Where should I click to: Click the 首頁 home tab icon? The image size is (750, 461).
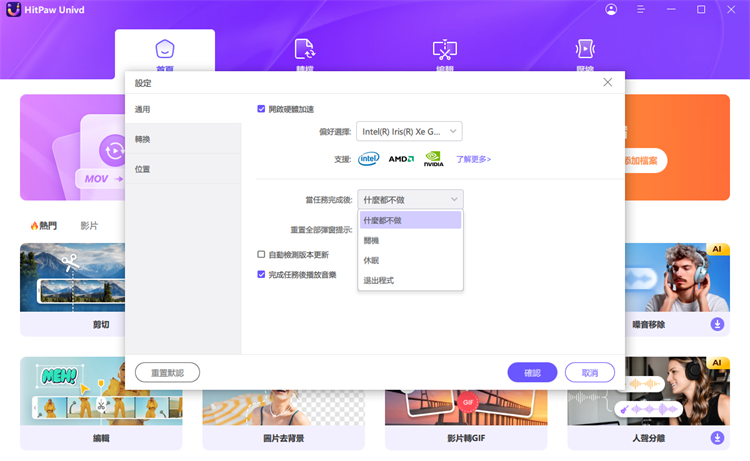pos(164,49)
